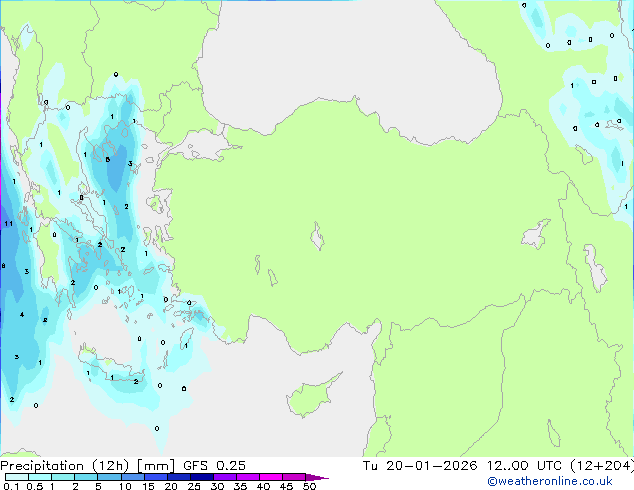Click the '(12h)' interval label

(111, 466)
